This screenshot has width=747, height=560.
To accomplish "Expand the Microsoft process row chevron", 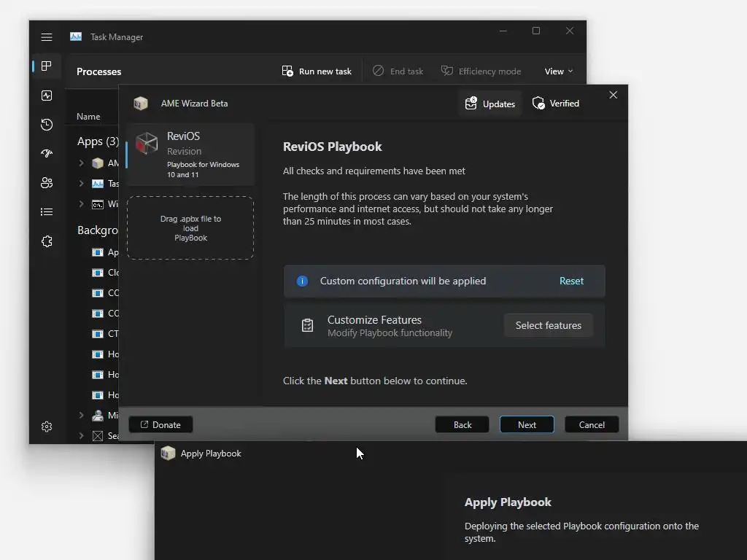I will point(81,415).
